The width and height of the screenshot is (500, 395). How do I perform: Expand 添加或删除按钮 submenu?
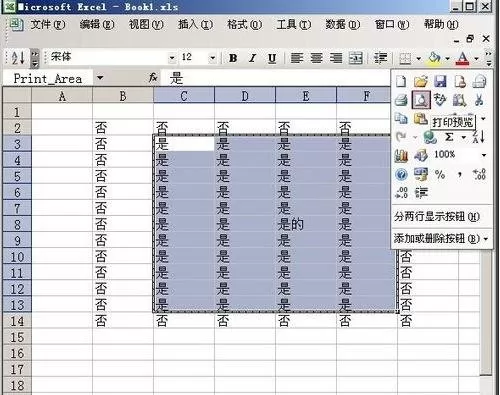[x=441, y=238]
